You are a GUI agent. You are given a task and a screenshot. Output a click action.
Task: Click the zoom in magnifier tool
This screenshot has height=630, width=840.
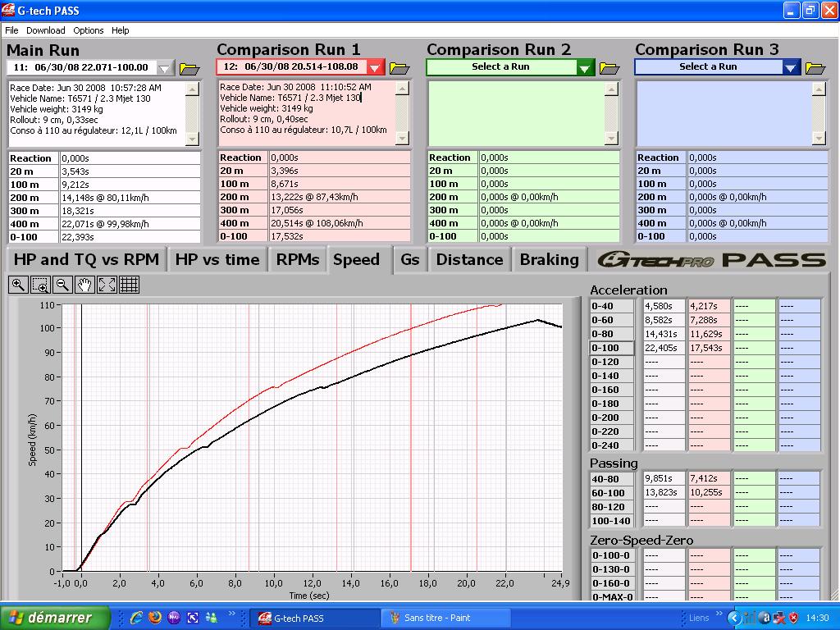pyautogui.click(x=18, y=285)
